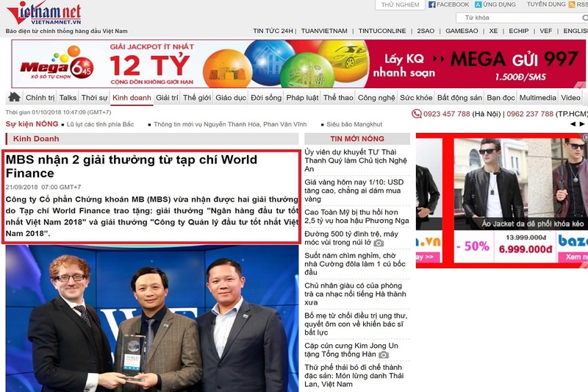Screen dimensions: 588x392
Task: Read phòng trà ca nhạc Hà thành article
Action: coord(355,293)
